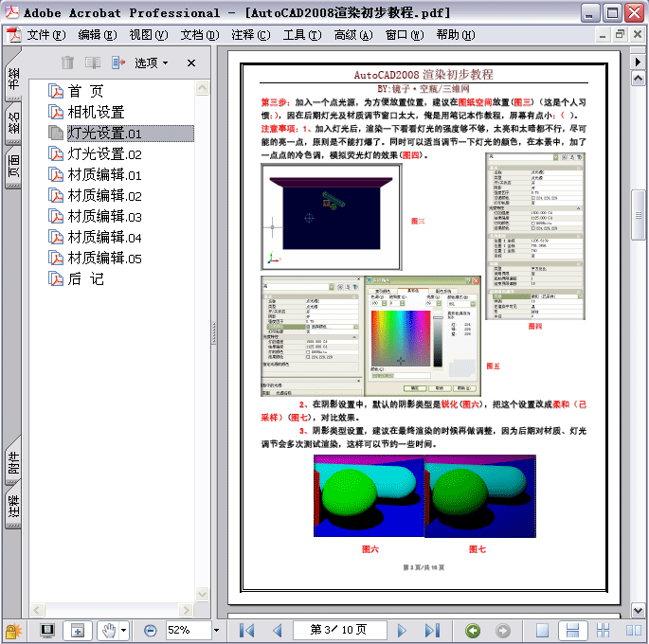Open the 窗口(W) menu
The image size is (649, 644).
(x=405, y=35)
